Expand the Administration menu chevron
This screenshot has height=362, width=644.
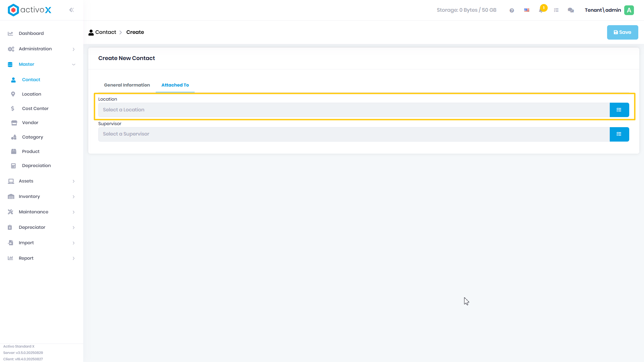(x=73, y=49)
